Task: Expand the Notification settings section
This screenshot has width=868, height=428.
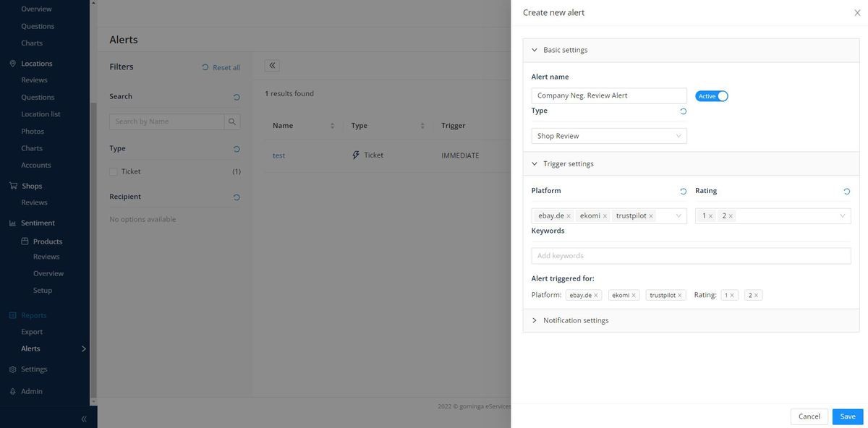Action: [x=575, y=320]
